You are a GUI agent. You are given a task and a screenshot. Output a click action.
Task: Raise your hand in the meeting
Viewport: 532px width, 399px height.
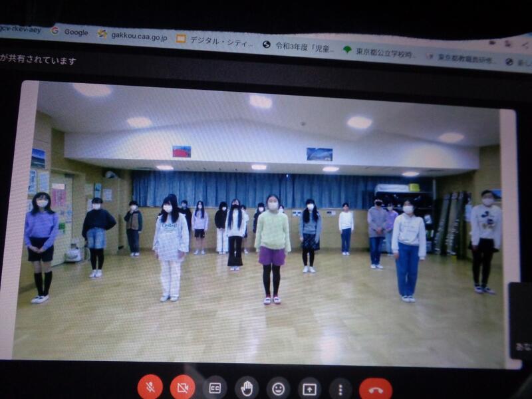pyautogui.click(x=247, y=388)
